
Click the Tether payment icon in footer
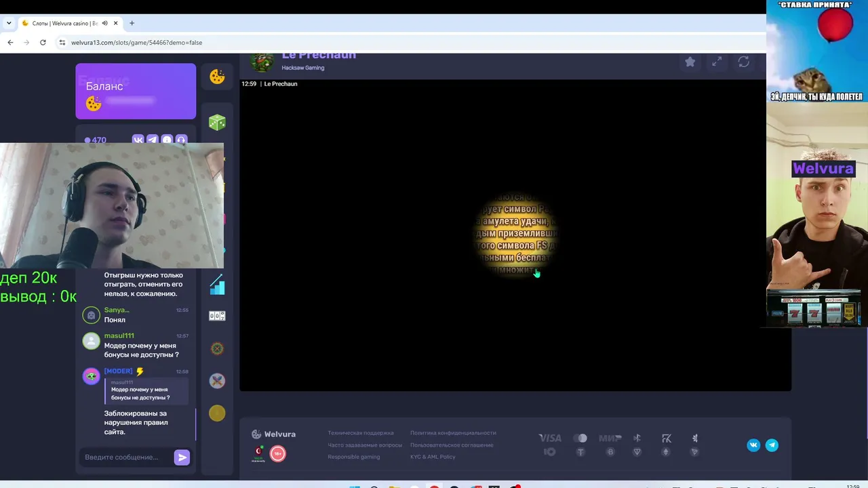(x=580, y=452)
